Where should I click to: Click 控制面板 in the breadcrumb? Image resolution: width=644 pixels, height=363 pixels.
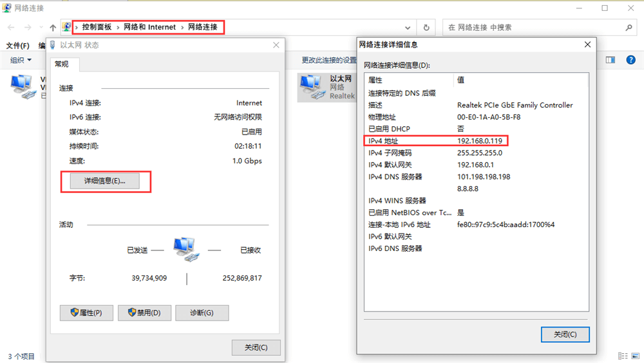pyautogui.click(x=97, y=27)
